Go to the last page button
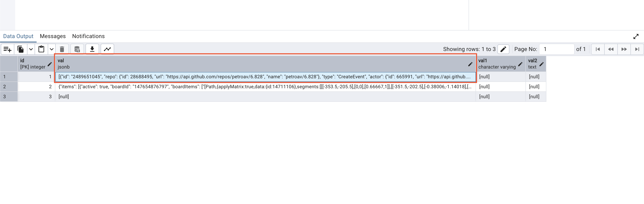The height and width of the screenshot is (204, 644). click(637, 49)
